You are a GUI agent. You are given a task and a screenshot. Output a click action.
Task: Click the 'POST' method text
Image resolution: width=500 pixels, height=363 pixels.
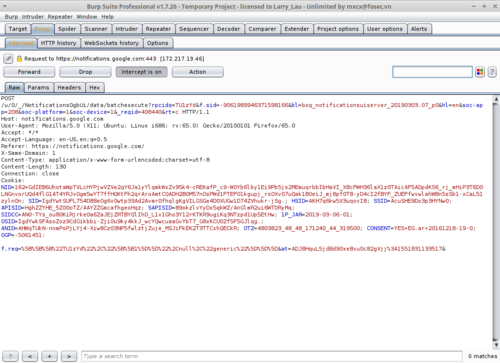tap(8, 98)
